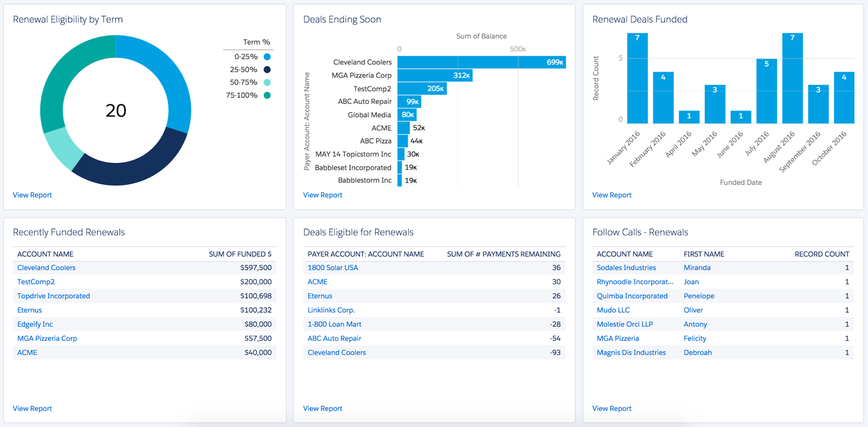Open View Report under Renewal Eligibility by Term
The image size is (868, 427).
click(x=32, y=195)
